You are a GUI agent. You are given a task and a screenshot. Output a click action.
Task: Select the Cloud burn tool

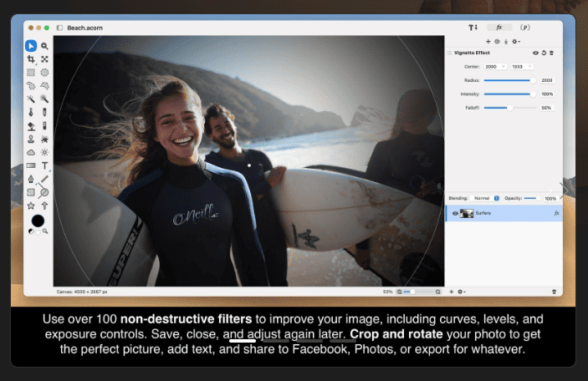coord(31,152)
